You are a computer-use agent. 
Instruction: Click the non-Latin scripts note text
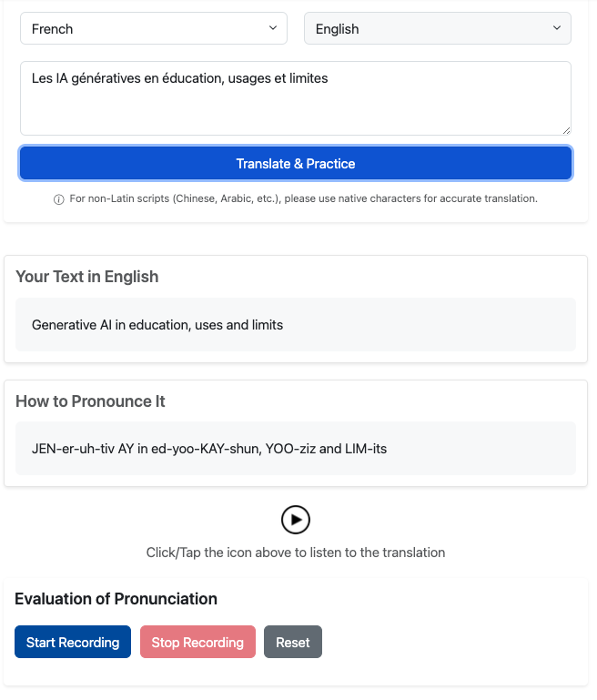[x=303, y=198]
